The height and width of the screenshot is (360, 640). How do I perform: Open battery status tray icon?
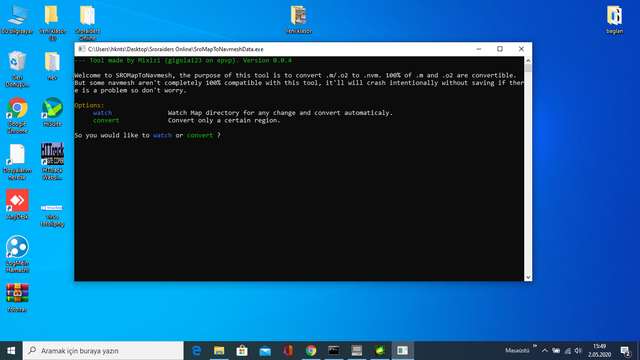point(556,351)
